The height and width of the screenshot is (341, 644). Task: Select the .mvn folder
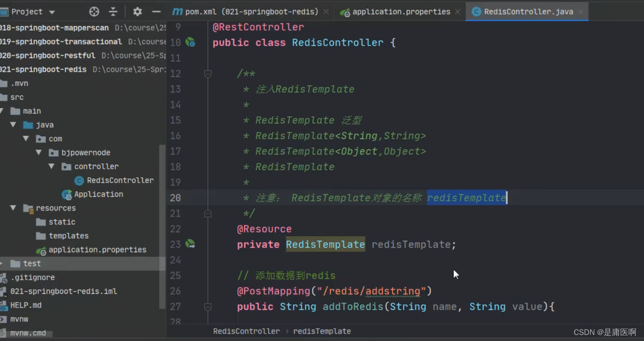pyautogui.click(x=19, y=83)
